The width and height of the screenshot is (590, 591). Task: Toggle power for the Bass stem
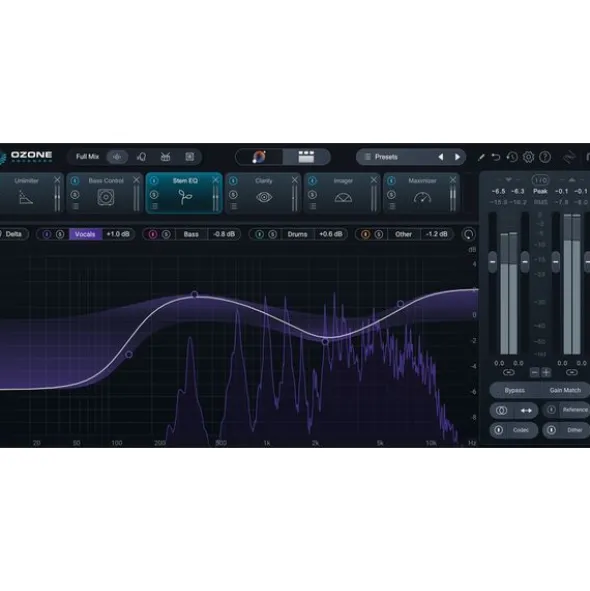coord(153,234)
